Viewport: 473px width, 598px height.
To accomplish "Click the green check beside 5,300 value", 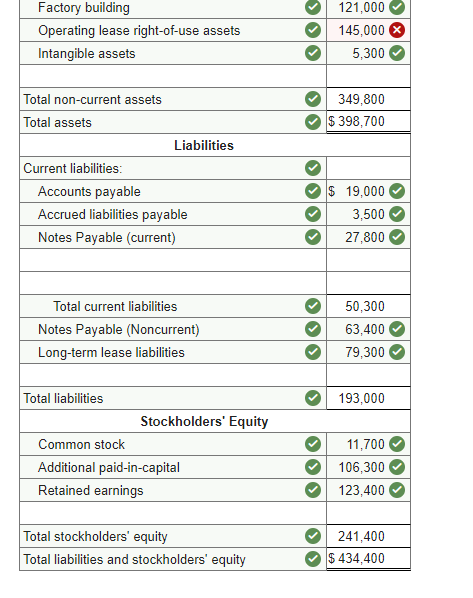I will 397,53.
